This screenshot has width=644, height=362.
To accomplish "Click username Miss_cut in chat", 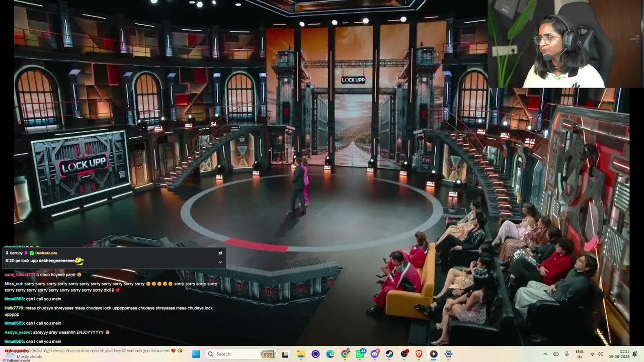I will pyautogui.click(x=13, y=284).
